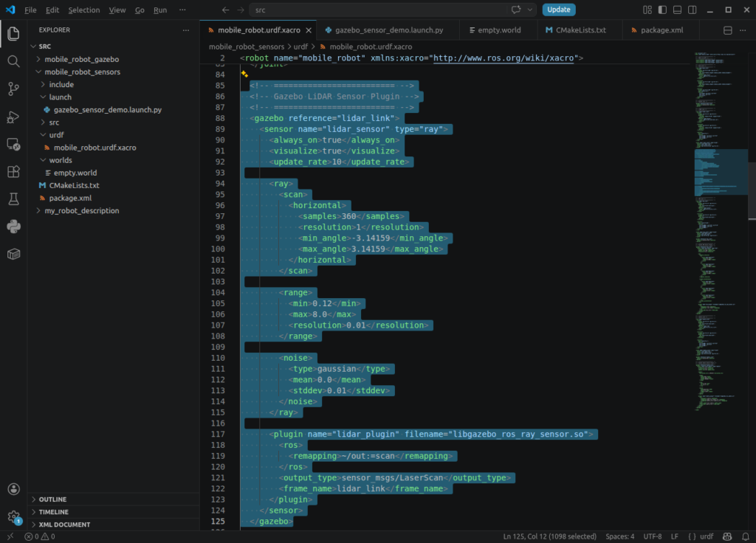Viewport: 756px width, 543px height.
Task: Change encoding via UTF-8 status item
Action: point(653,536)
